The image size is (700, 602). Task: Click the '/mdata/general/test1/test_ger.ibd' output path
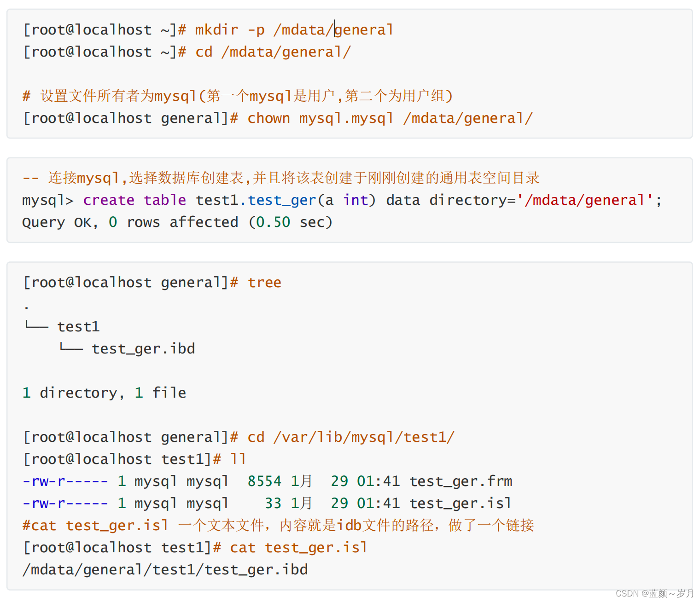[x=165, y=570]
